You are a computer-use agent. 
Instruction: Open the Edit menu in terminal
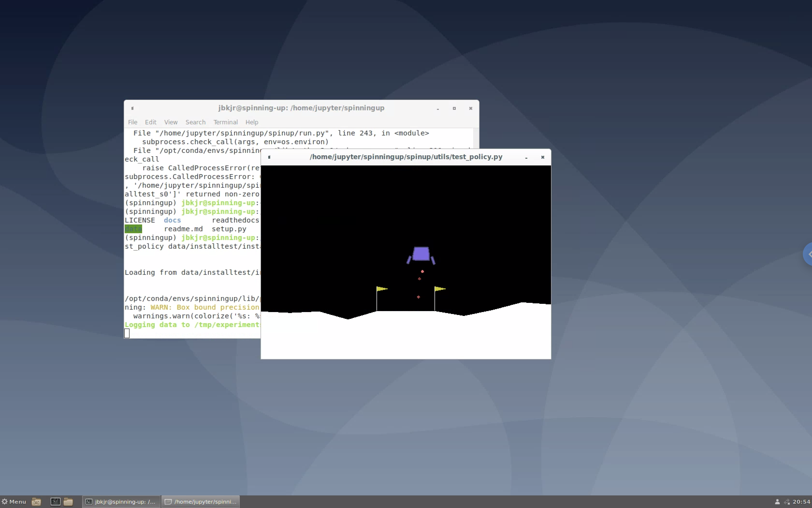click(x=151, y=122)
